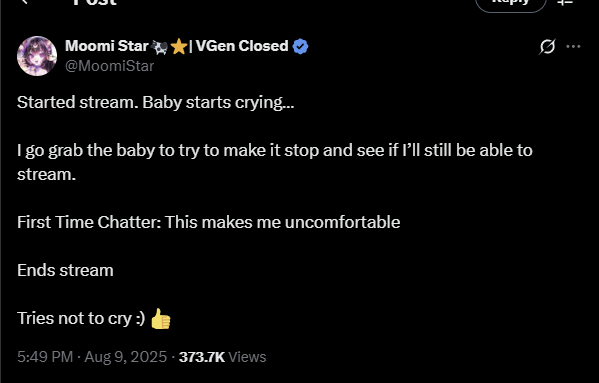
Task: Click the blue verified badge
Action: pyautogui.click(x=300, y=47)
